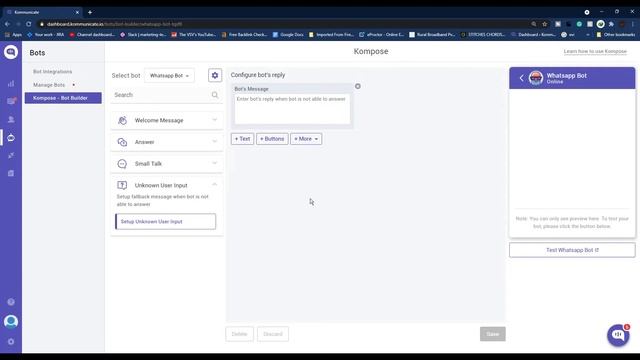
Task: Open bot settings gear next to Select bot
Action: coord(215,76)
